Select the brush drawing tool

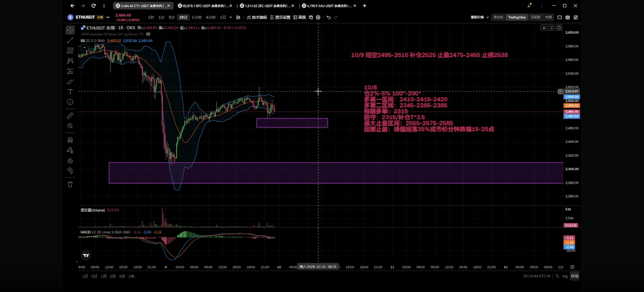coord(70,81)
